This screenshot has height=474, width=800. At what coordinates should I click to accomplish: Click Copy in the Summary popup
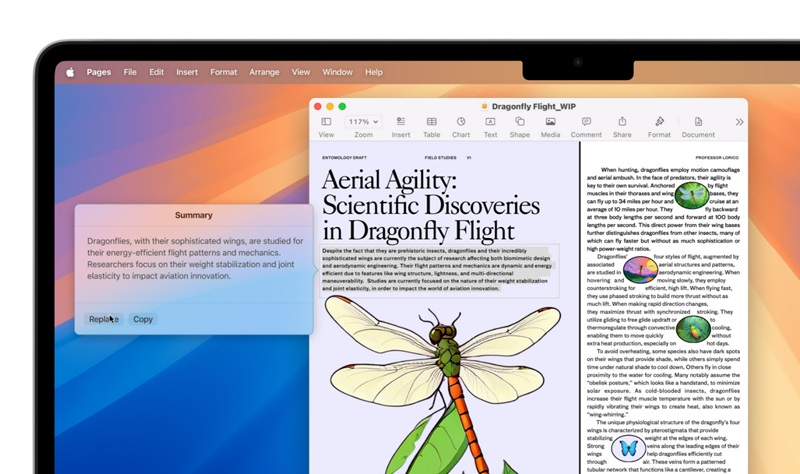pos(143,319)
